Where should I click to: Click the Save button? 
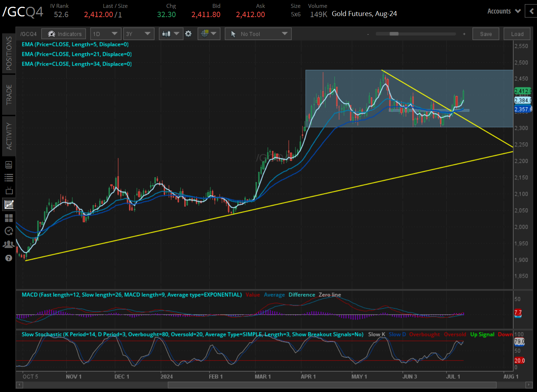[486, 34]
